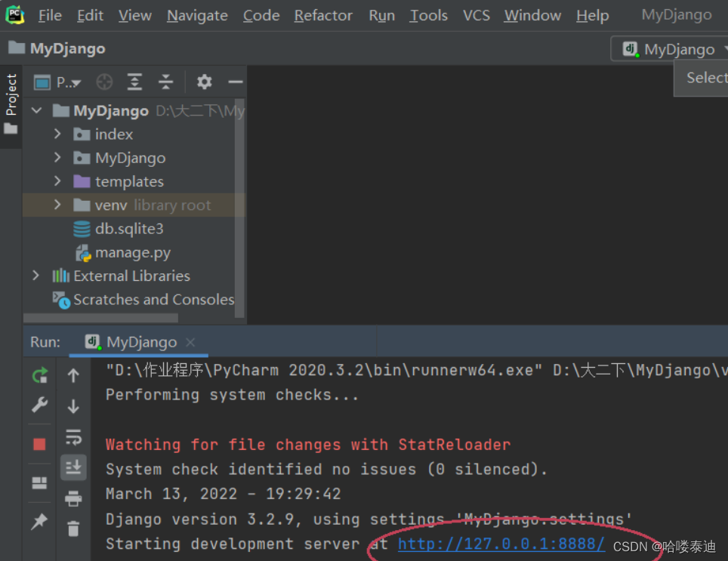Open the Window menu
The image size is (728, 561).
(x=532, y=15)
